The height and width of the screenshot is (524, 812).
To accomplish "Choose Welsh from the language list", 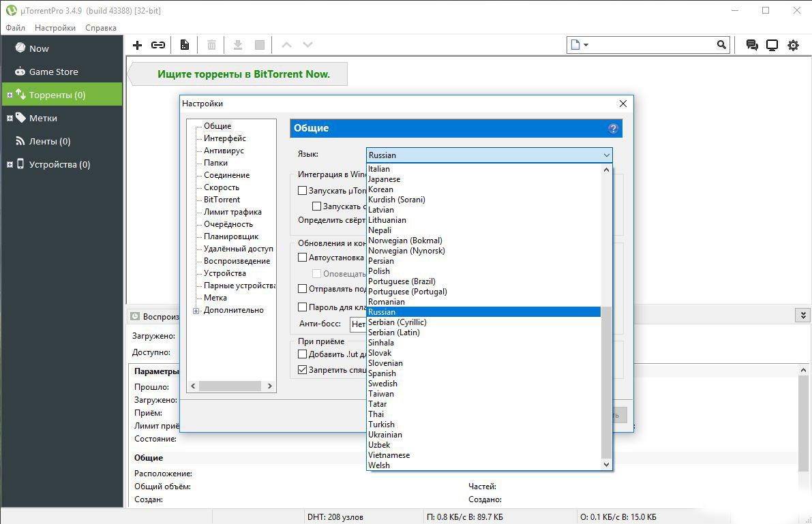I will click(483, 465).
